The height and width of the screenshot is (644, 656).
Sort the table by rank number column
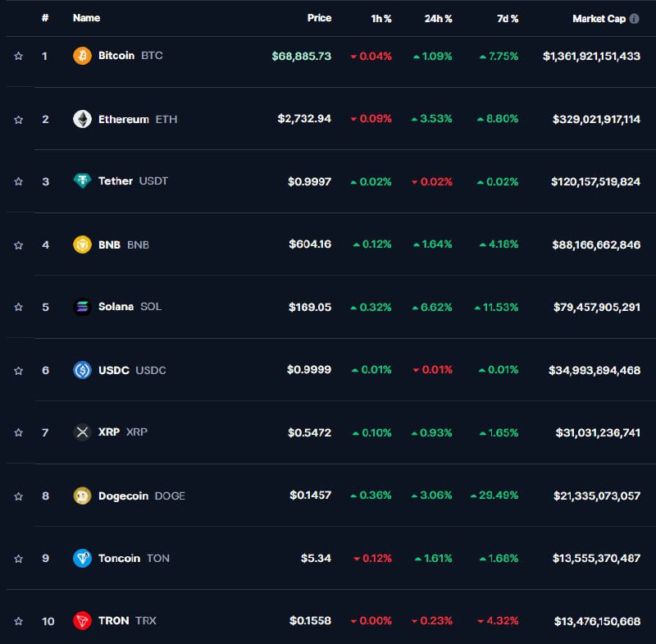pos(45,18)
